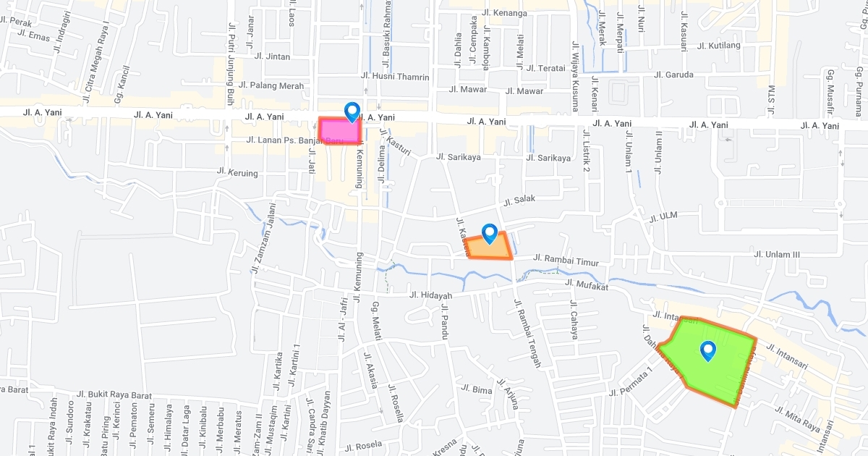Click the Jl. ULM street label
Viewport: 868px width, 456px height.
click(663, 217)
